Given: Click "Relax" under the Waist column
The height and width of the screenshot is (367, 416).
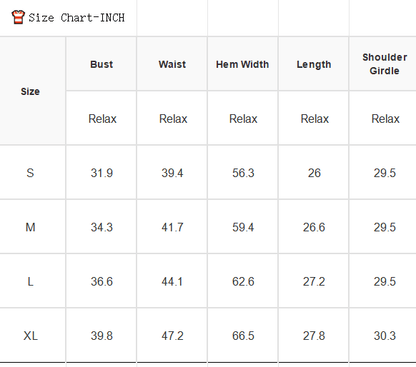Looking at the screenshot, I should pyautogui.click(x=173, y=119).
